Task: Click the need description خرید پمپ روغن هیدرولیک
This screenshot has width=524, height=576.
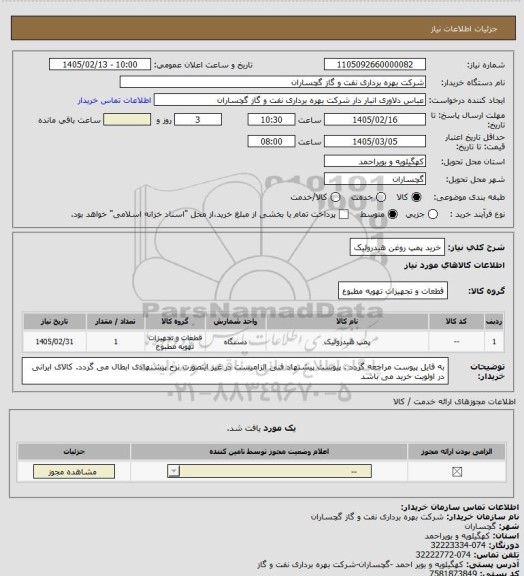Action: pos(397,247)
